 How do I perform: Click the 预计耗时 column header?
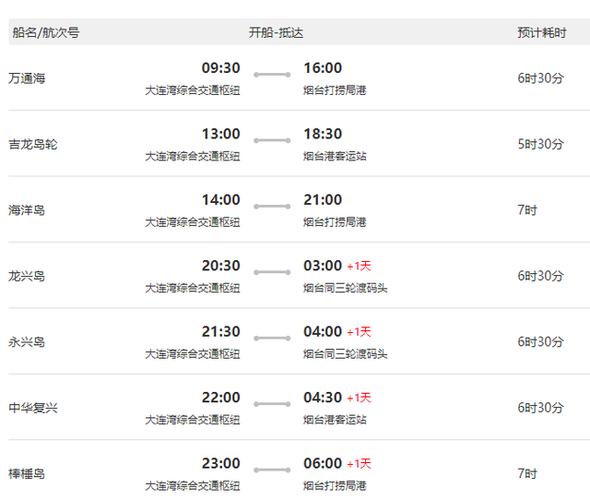(x=542, y=33)
